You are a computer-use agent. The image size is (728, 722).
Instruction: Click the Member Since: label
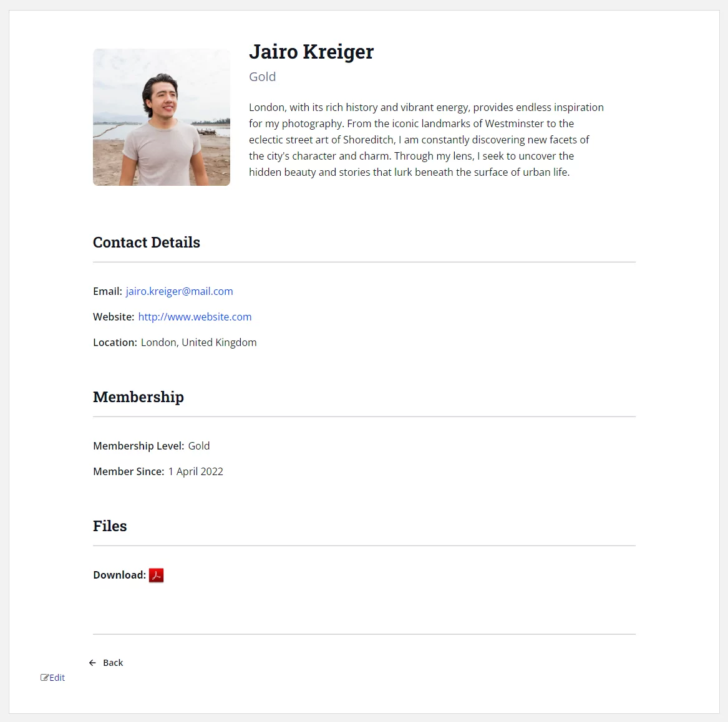(129, 471)
